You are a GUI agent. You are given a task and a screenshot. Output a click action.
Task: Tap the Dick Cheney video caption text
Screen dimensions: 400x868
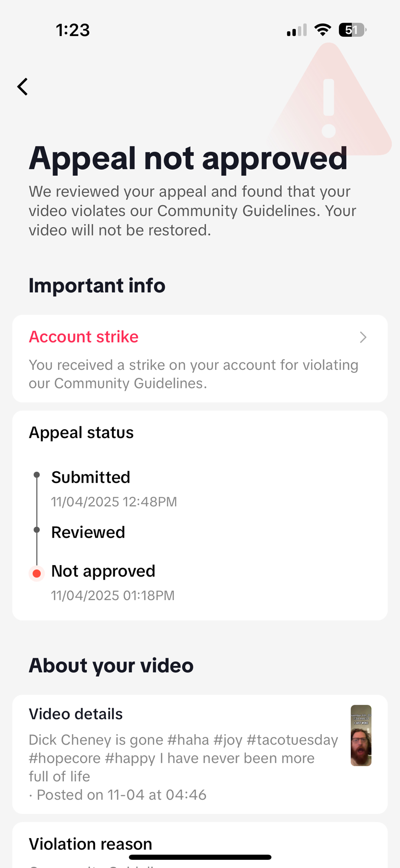point(183,758)
